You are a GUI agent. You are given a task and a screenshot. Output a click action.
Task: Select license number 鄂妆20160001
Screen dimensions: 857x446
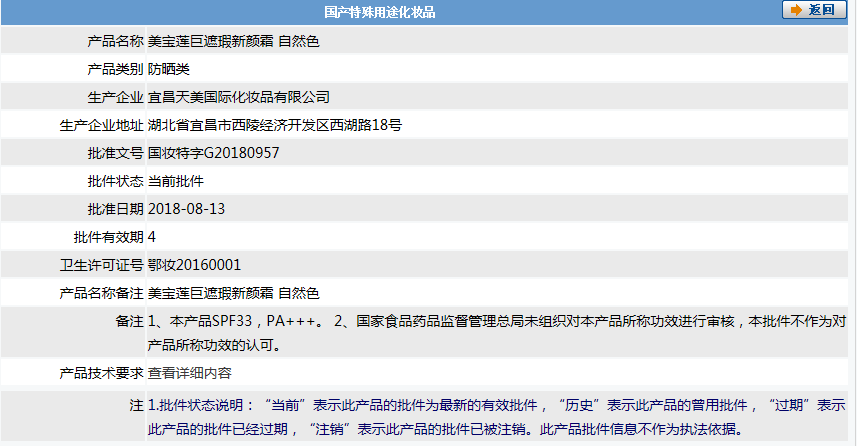(194, 265)
